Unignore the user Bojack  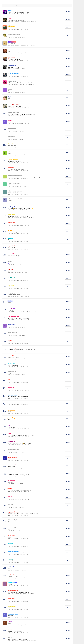coord(68,121)
